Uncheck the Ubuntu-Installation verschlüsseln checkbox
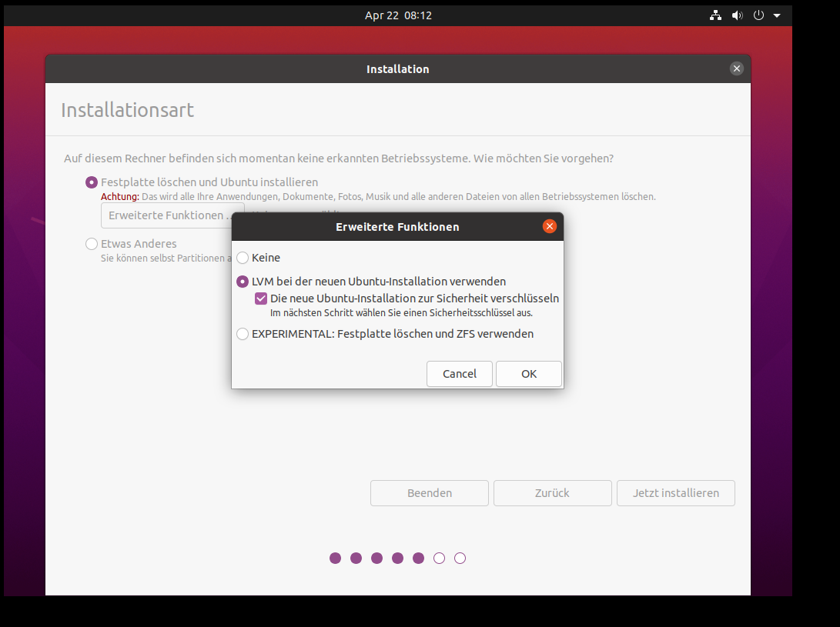This screenshot has height=627, width=840. 261,298
